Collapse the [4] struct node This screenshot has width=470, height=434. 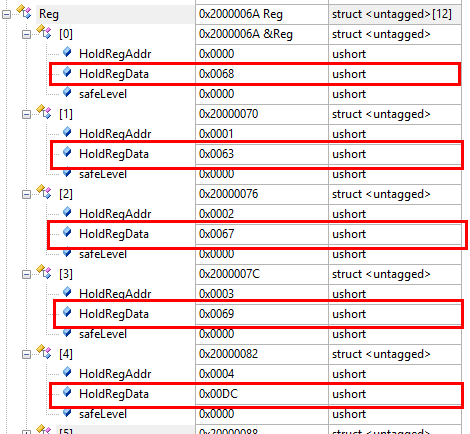click(x=26, y=354)
